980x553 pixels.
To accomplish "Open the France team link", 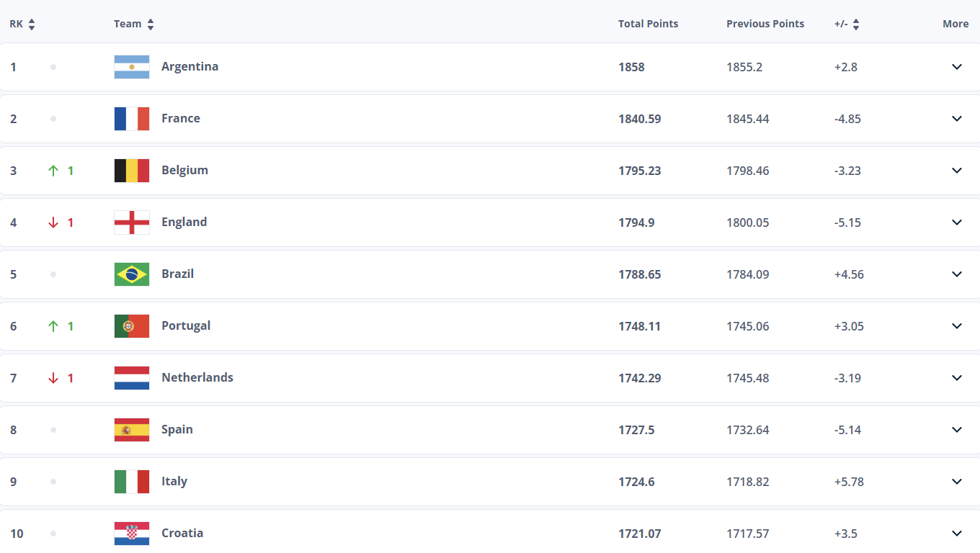I will [x=181, y=118].
